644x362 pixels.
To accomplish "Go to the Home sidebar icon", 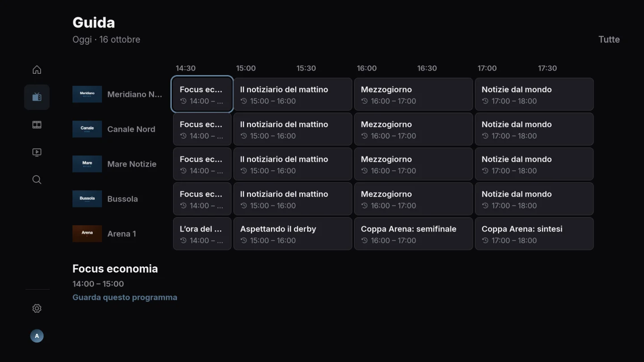I will [x=37, y=70].
